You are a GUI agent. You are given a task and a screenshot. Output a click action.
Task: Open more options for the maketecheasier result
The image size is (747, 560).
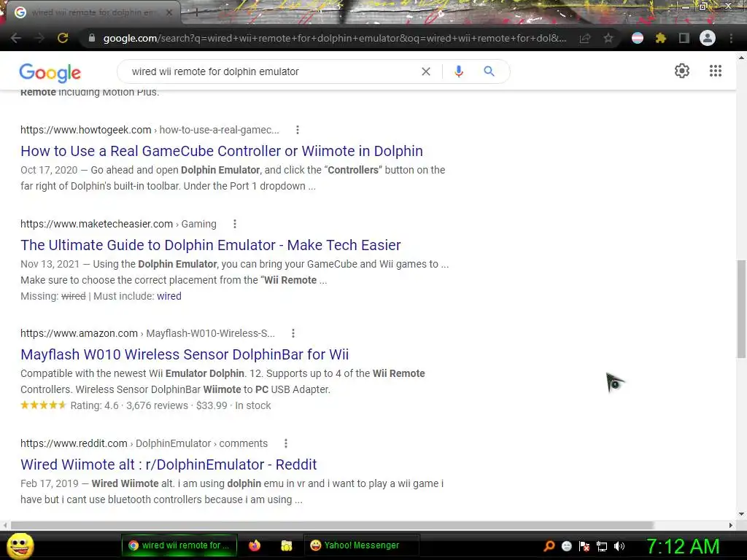pos(234,224)
